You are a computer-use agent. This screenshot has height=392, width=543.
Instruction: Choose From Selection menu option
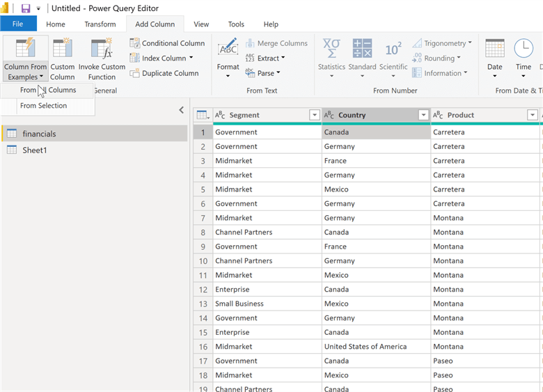(x=44, y=106)
